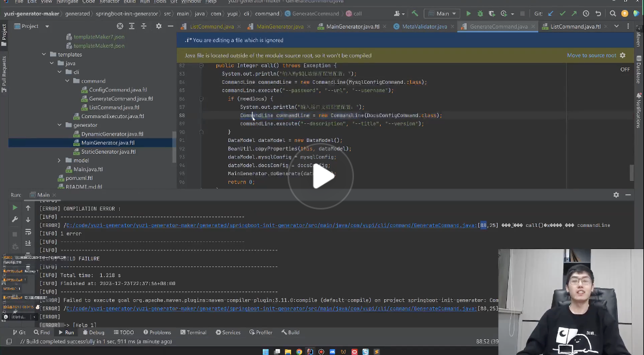The image size is (644, 355).
Task: Run Main with the green play icon
Action: [468, 13]
